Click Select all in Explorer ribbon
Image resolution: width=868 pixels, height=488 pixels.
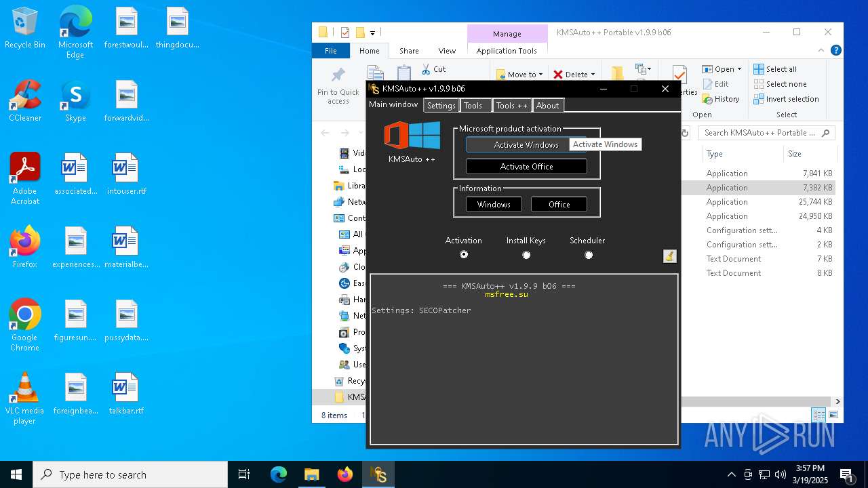pyautogui.click(x=775, y=69)
